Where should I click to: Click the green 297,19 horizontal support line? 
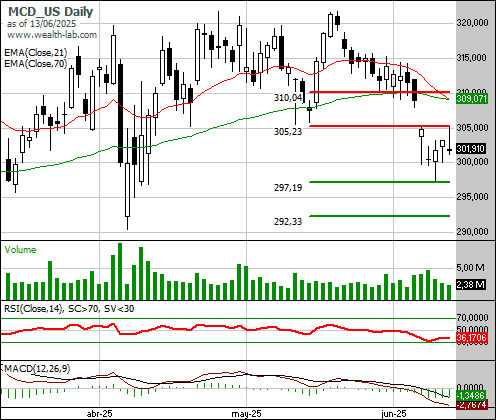coord(380,182)
